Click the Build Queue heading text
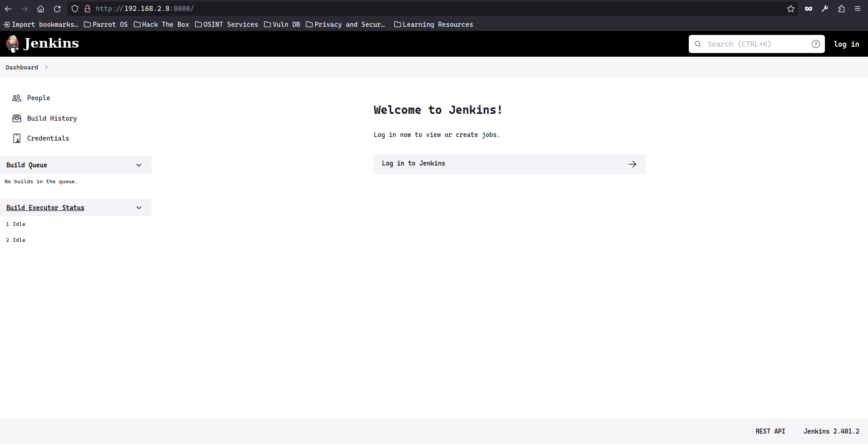Viewport: 868px width, 444px height. pos(27,165)
